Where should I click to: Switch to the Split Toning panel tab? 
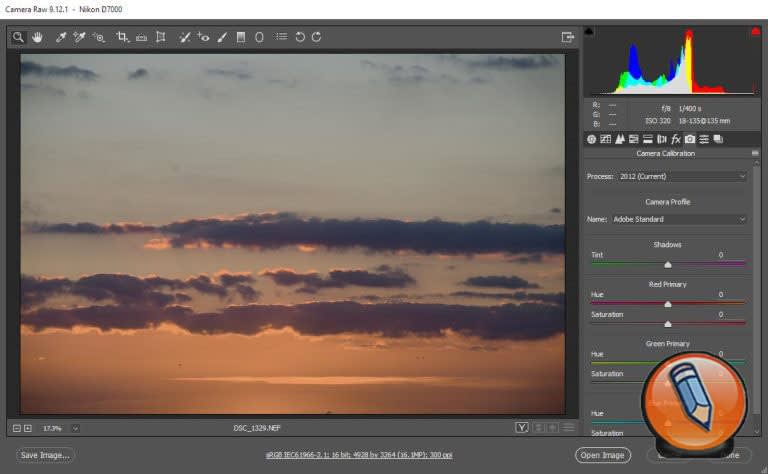click(x=648, y=140)
